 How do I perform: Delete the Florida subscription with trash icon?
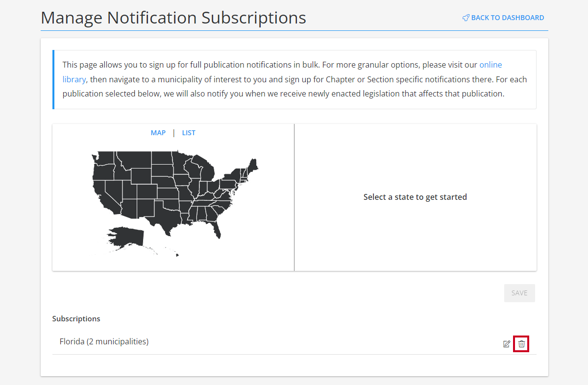pyautogui.click(x=521, y=344)
